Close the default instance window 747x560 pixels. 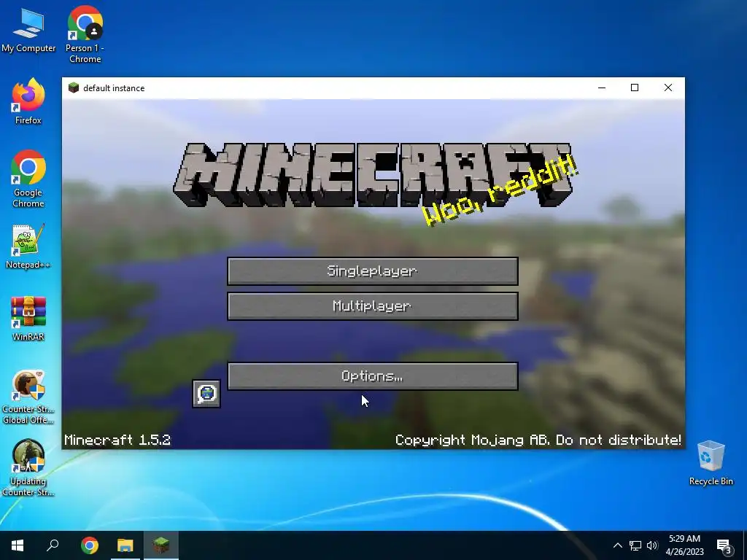pyautogui.click(x=668, y=87)
